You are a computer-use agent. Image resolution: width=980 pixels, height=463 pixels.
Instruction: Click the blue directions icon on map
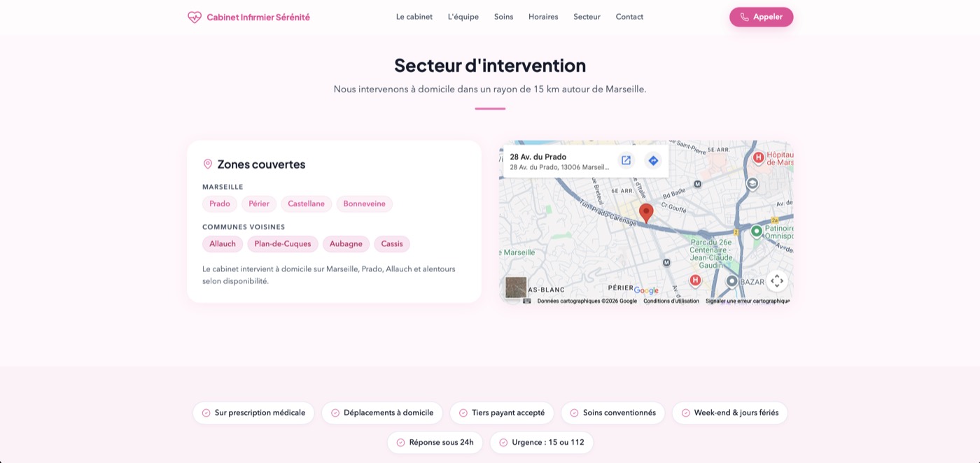tap(653, 160)
